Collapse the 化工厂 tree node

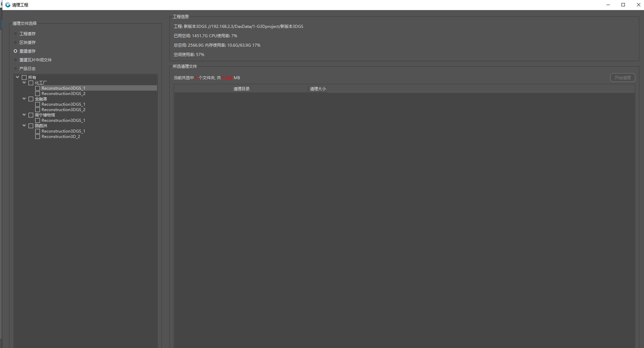pyautogui.click(x=24, y=83)
